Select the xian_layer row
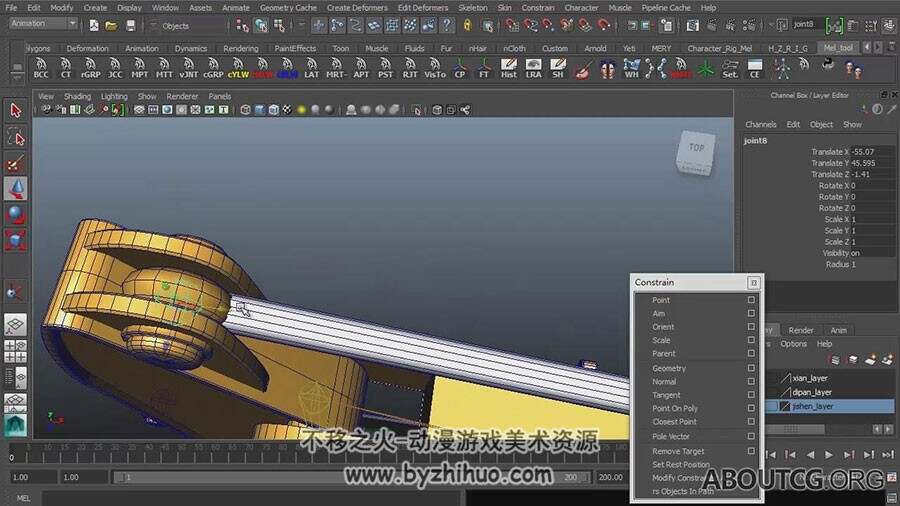900x506 pixels. tap(830, 378)
